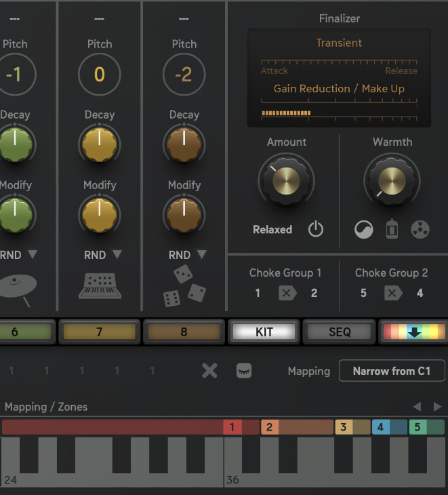The image size is (448, 495).
Task: Click Choke Group 1 pad number 2
Action: click(314, 293)
